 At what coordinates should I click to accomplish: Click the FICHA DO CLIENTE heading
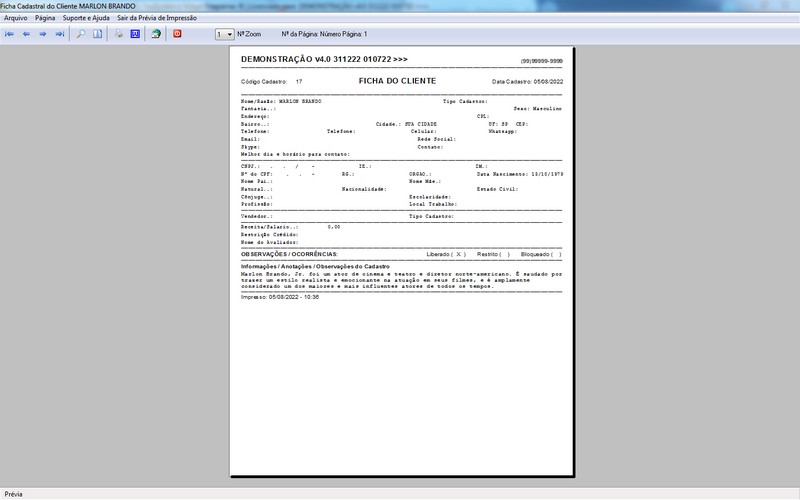pos(397,81)
